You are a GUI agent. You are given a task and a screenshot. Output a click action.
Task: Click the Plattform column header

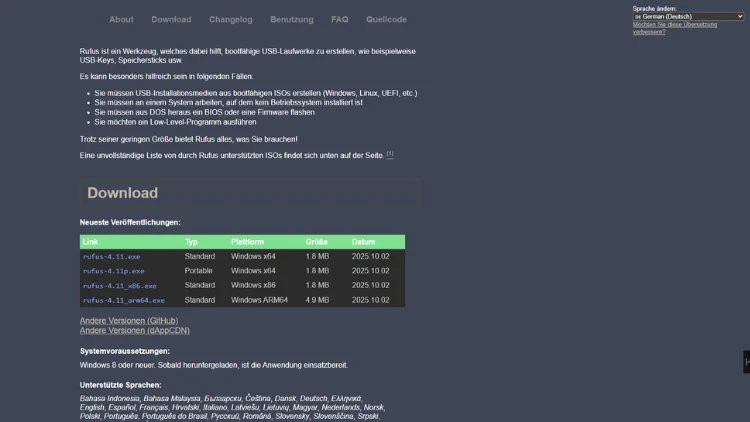249,242
